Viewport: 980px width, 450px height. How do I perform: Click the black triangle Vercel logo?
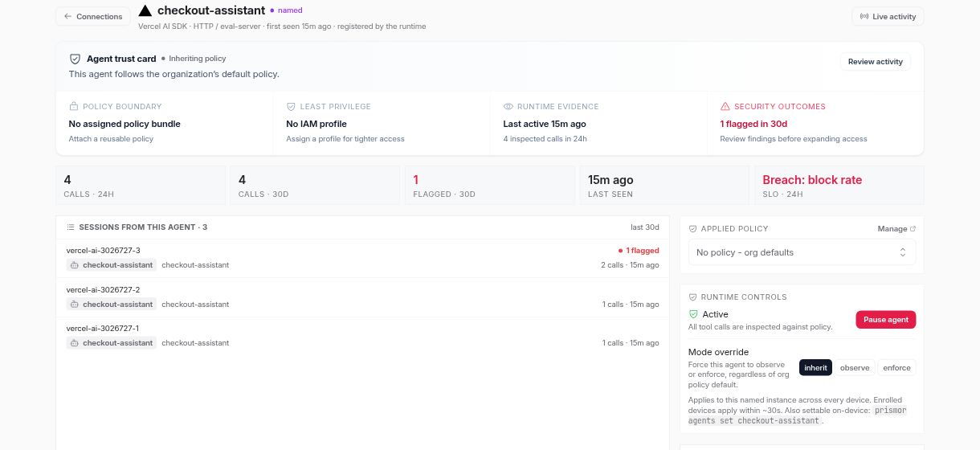[x=145, y=11]
